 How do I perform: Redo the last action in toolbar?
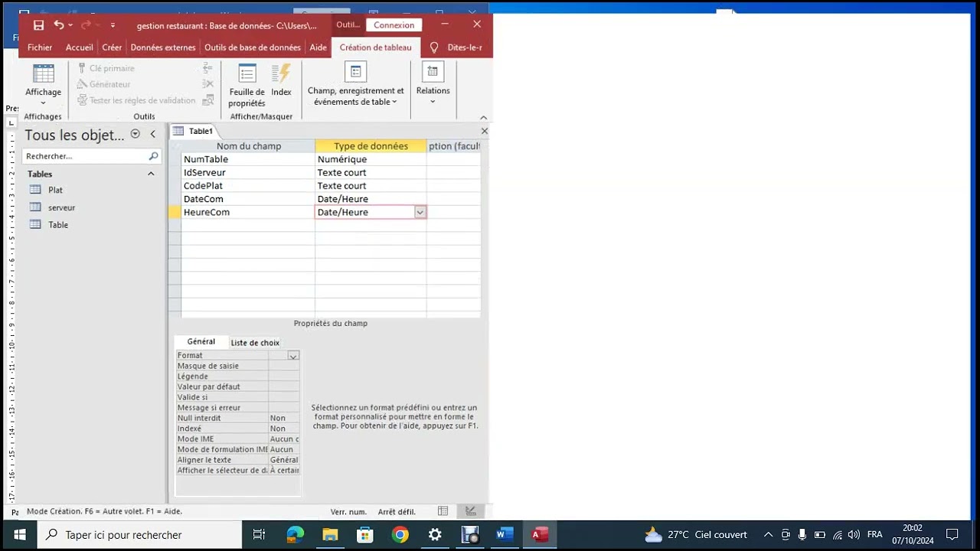[86, 25]
